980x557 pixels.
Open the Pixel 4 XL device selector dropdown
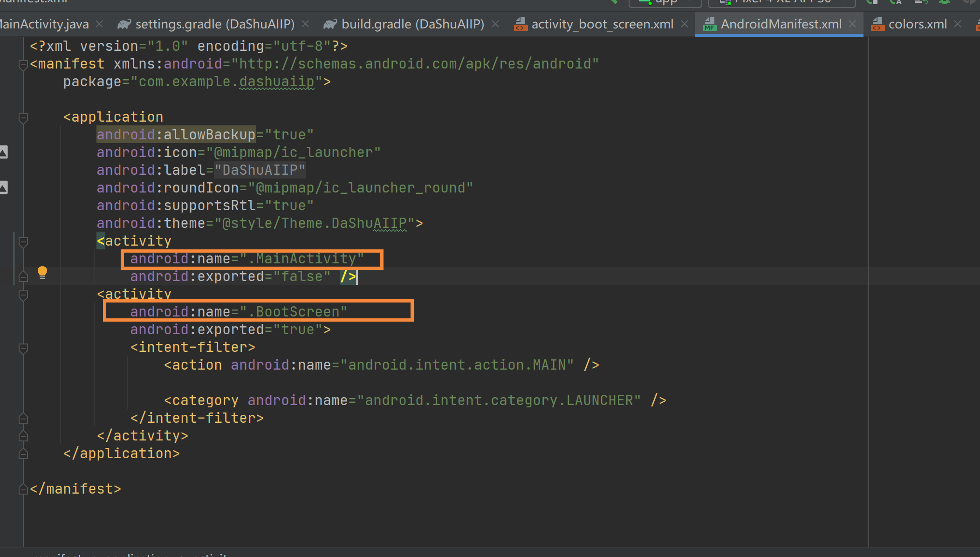point(781,2)
